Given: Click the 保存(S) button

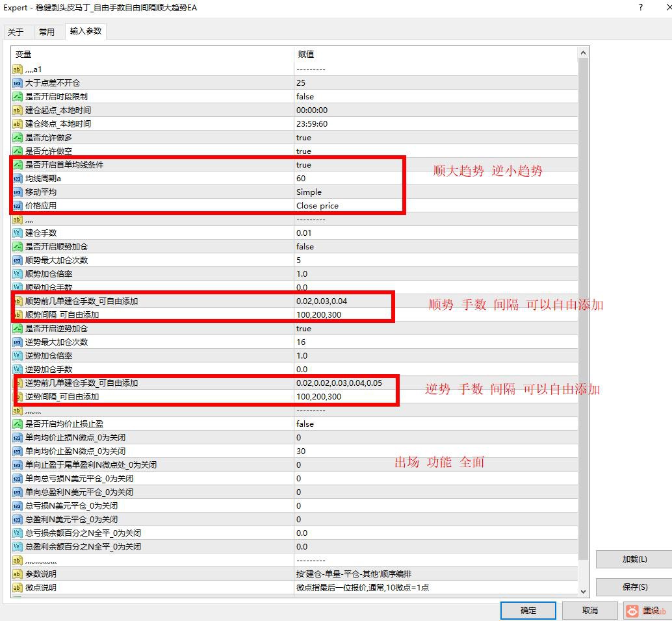Looking at the screenshot, I should pyautogui.click(x=634, y=587).
